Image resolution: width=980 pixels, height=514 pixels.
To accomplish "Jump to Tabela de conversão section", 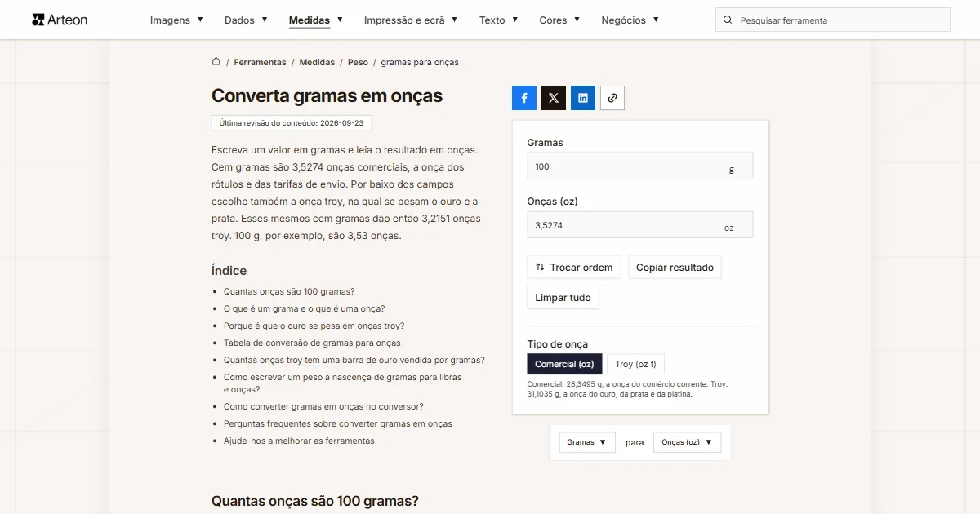I will [312, 343].
